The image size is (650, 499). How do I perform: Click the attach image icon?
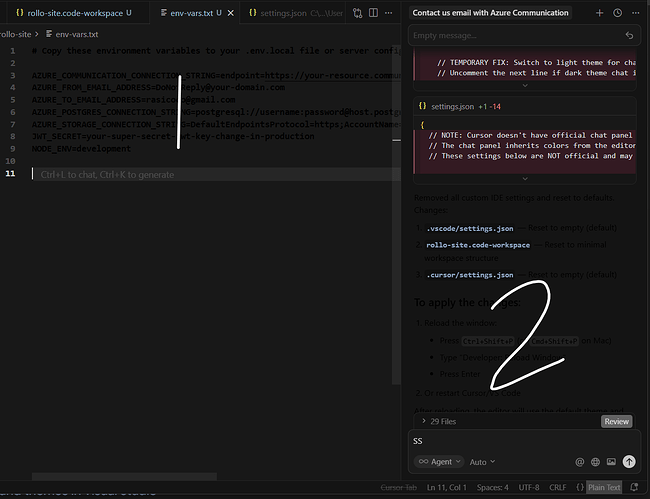point(611,462)
